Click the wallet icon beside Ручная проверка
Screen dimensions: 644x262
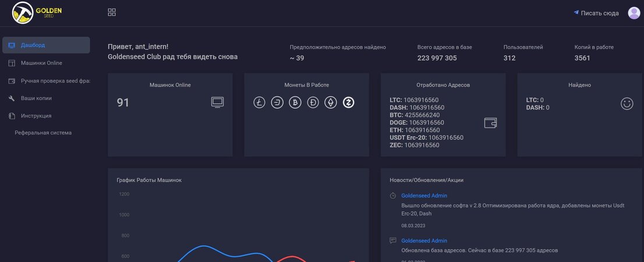point(12,81)
